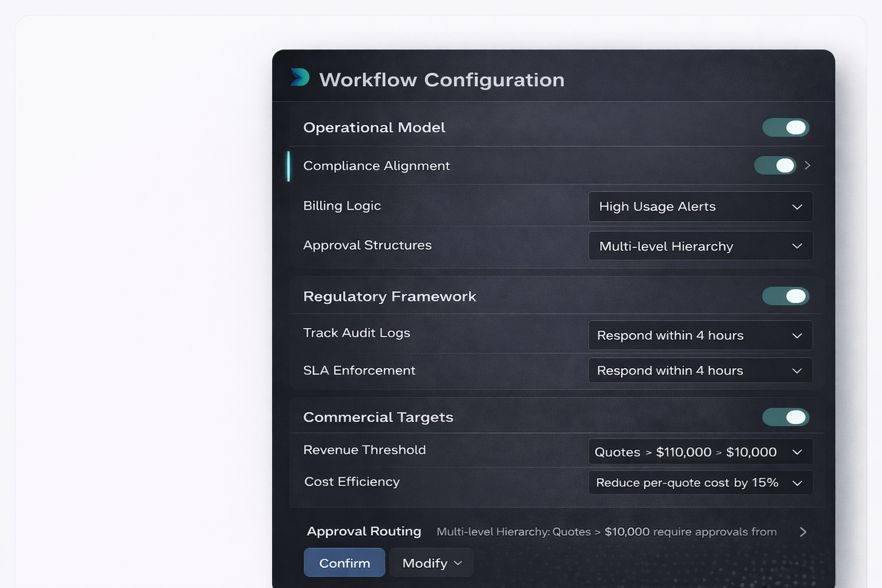882x588 pixels.
Task: Expand the Revenue Threshold dropdown
Action: (x=700, y=452)
